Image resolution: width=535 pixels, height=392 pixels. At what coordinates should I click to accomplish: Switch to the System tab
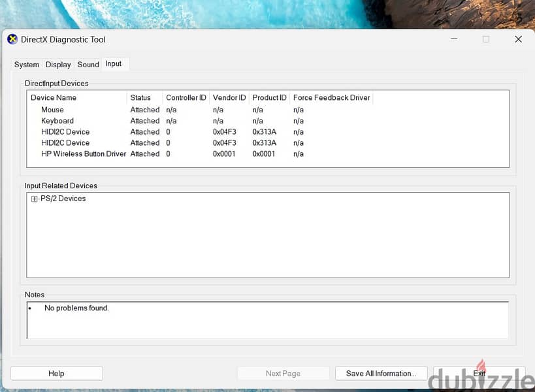coord(27,65)
